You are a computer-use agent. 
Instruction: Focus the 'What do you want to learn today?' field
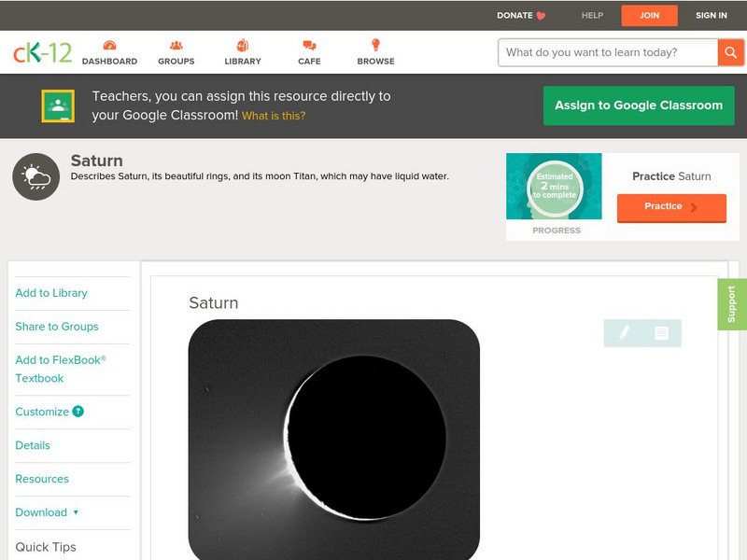pyautogui.click(x=608, y=52)
